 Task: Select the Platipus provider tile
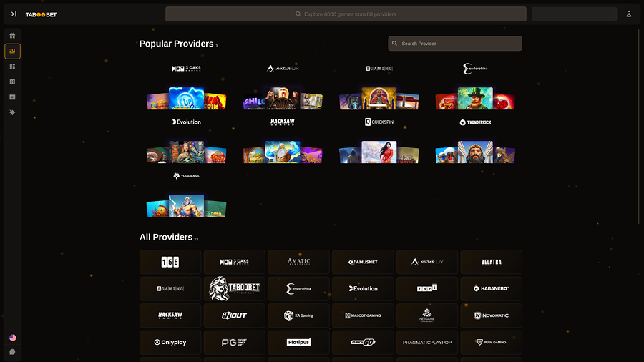pos(298,342)
